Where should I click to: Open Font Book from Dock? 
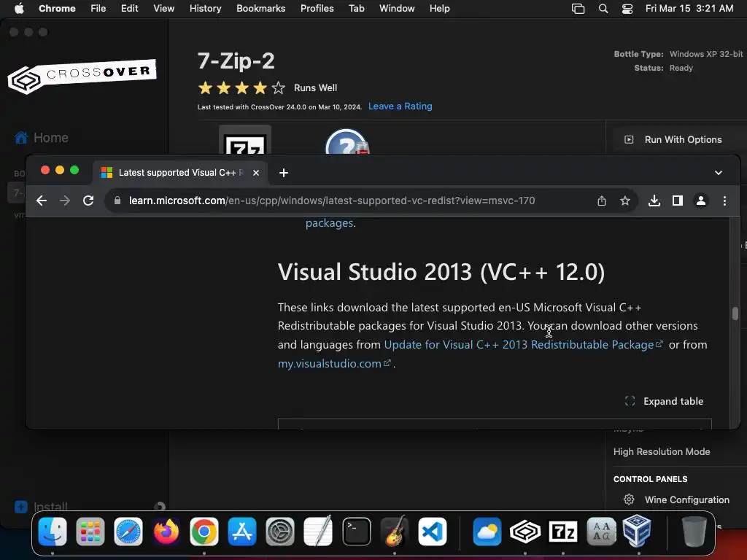pos(601,532)
